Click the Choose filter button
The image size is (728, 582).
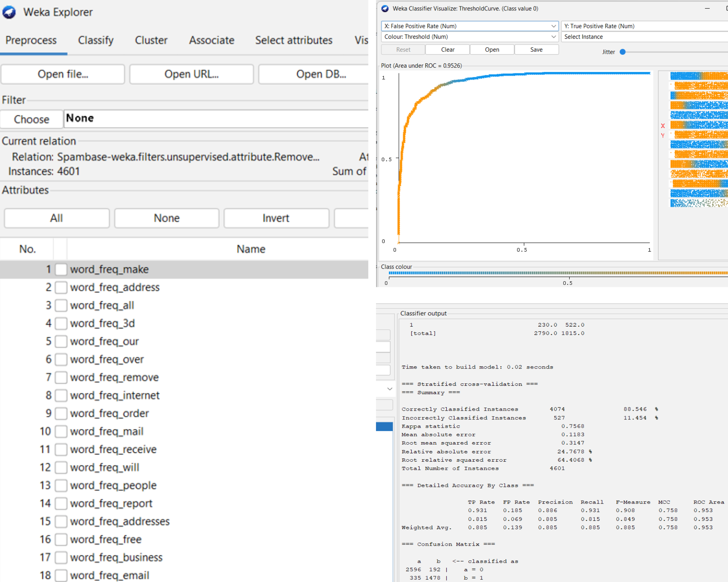(32, 119)
